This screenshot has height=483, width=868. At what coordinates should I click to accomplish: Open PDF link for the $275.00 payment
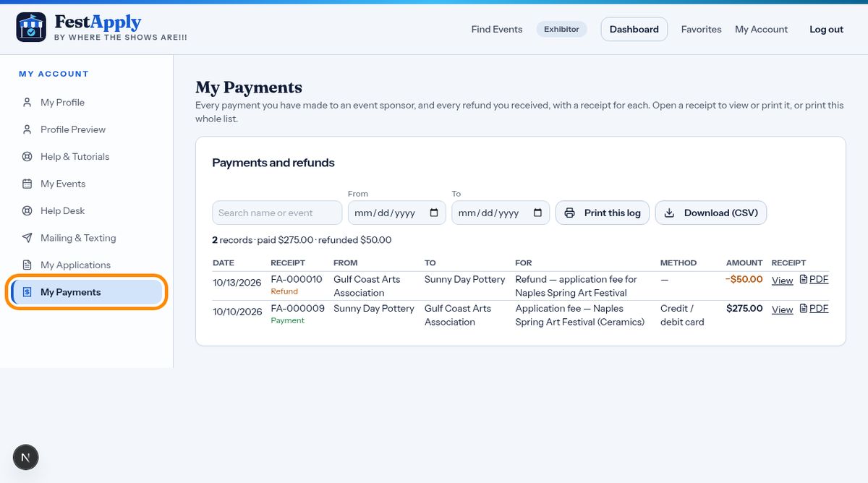pos(814,309)
